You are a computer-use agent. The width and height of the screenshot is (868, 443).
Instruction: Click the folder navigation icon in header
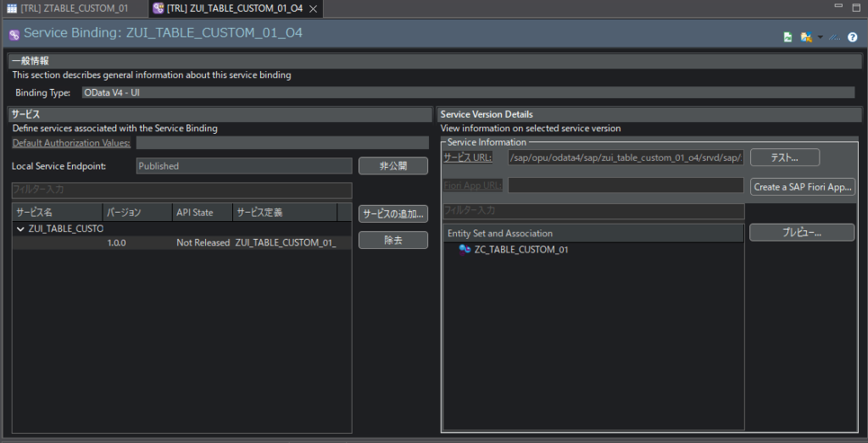pyautogui.click(x=805, y=37)
